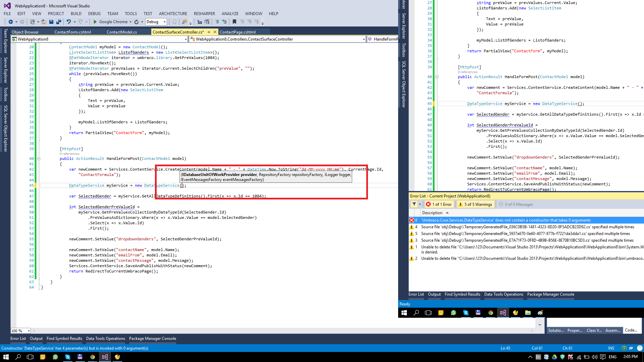The image size is (644, 362).
Task: Select error 6 about DataTypeService constructor
Action: (526, 220)
